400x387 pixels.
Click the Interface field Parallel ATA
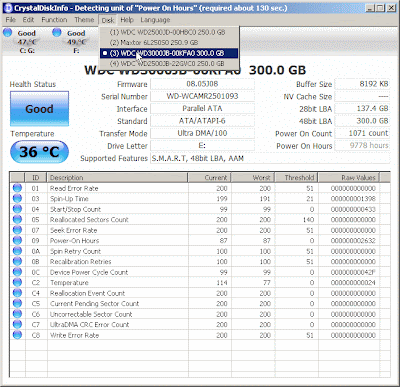(202, 109)
